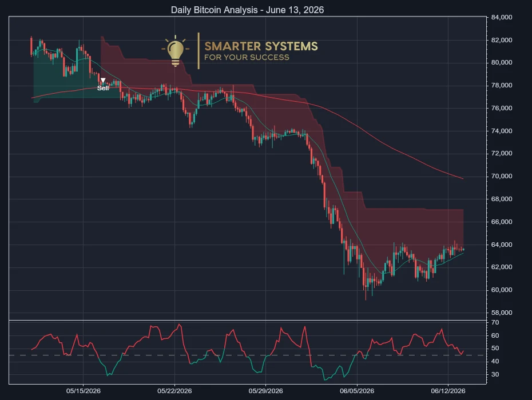Select the RSI axis value 50
532x400 pixels.
(x=495, y=348)
